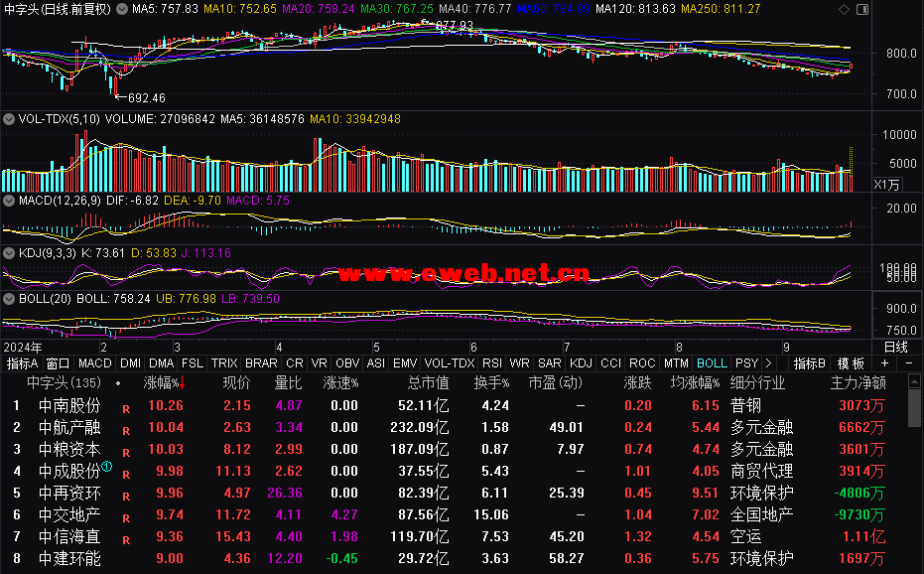
Task: Sort by the 细分行业 column header
Action: [757, 383]
